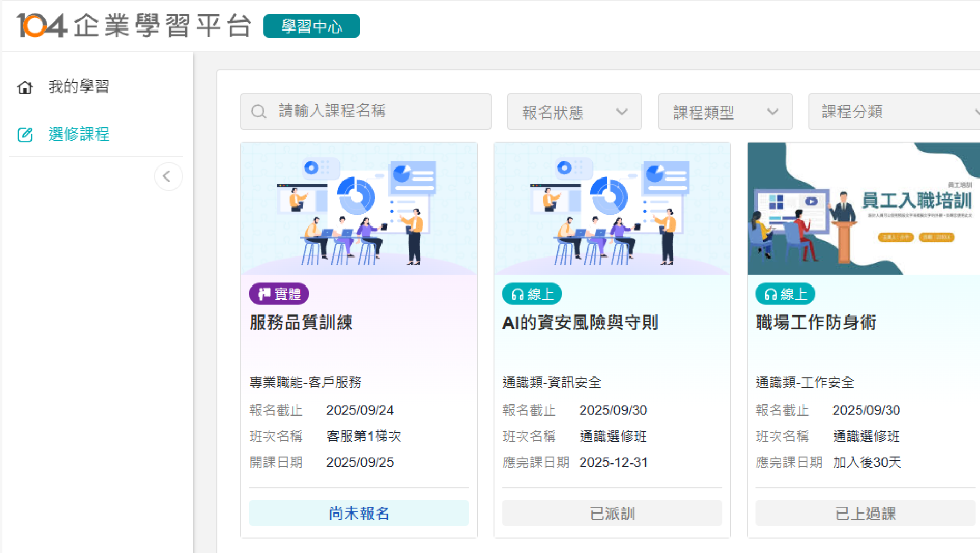Click the 服務品質訓練 course title
The image size is (980, 553).
click(x=301, y=323)
